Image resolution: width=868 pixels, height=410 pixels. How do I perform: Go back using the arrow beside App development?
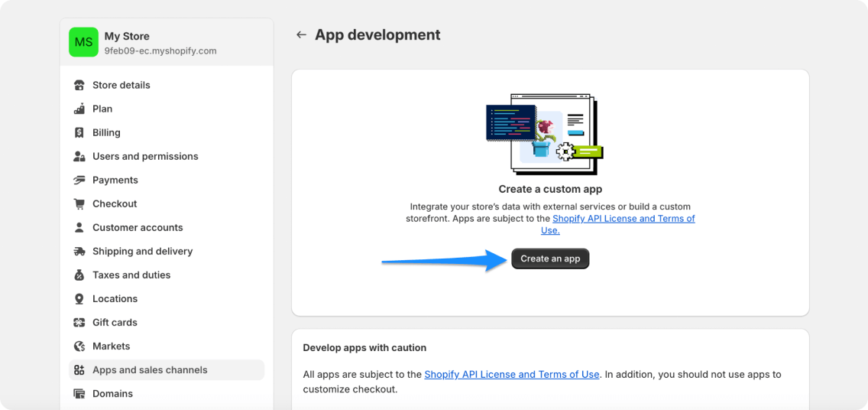[301, 35]
